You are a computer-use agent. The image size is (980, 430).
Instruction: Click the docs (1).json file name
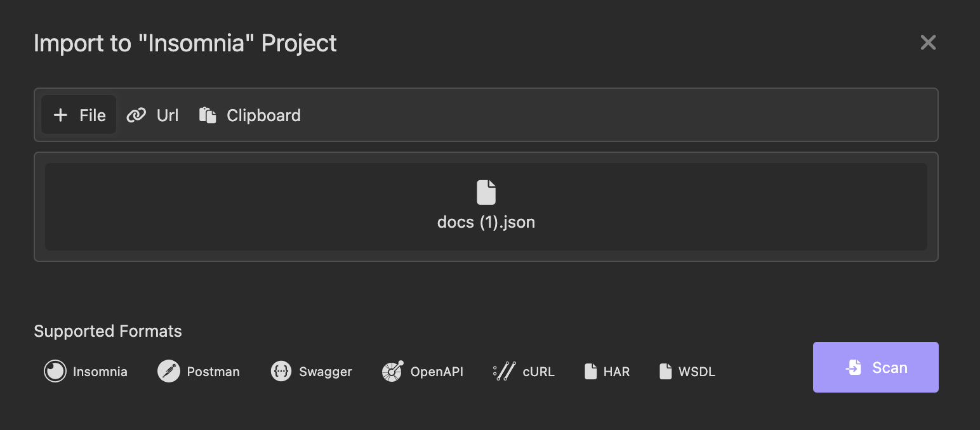click(x=486, y=223)
